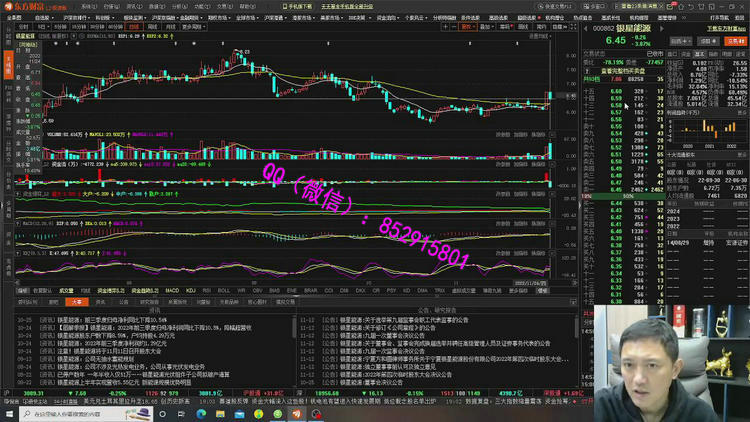
Task: Open the 自选股 watchlist menu
Action: tap(42, 17)
